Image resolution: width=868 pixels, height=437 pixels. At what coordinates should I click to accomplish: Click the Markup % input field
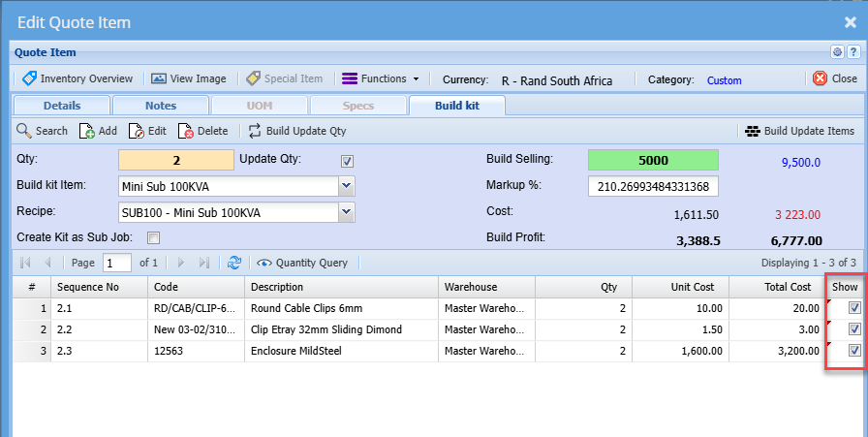tap(652, 186)
